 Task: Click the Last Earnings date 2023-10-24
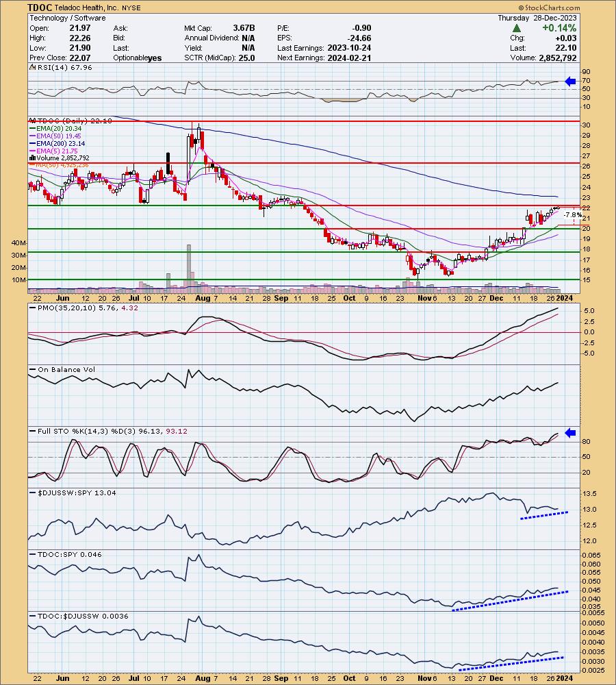(x=349, y=48)
